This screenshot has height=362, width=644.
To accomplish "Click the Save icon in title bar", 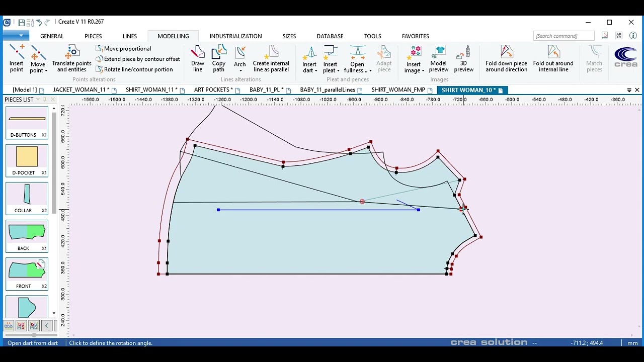I will click(x=22, y=22).
